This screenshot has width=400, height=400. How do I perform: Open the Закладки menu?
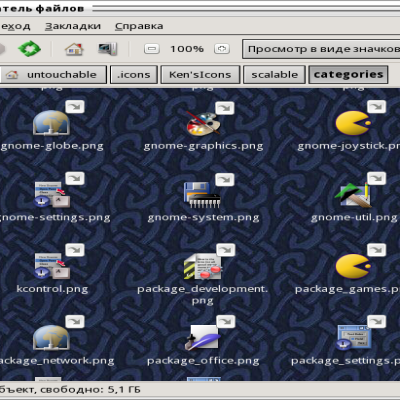tap(73, 26)
